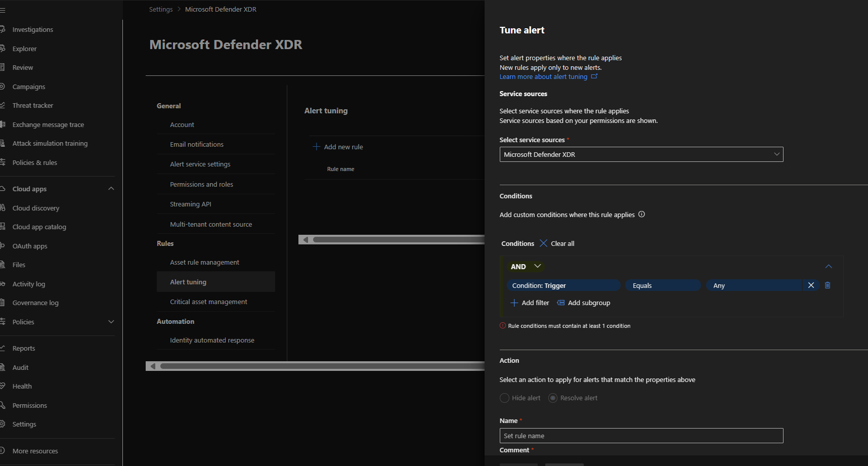Screen dimensions: 868x466
Task: Open Governance log page
Action: (x=35, y=303)
